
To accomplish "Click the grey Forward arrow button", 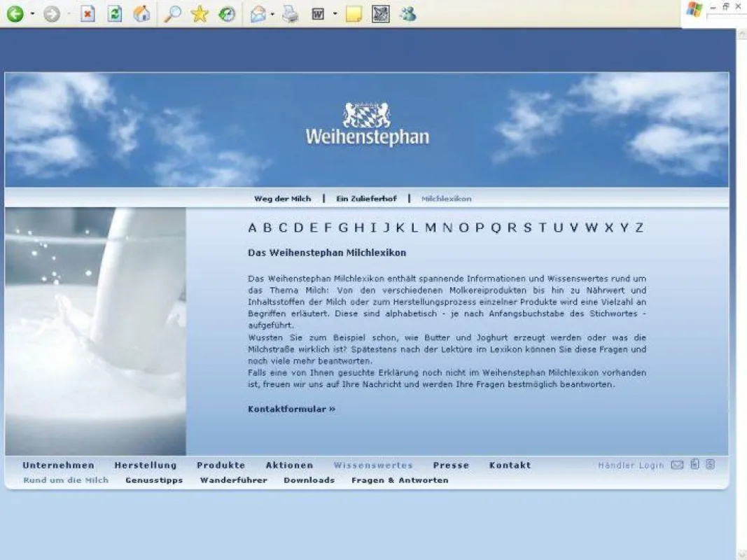I will click(51, 14).
